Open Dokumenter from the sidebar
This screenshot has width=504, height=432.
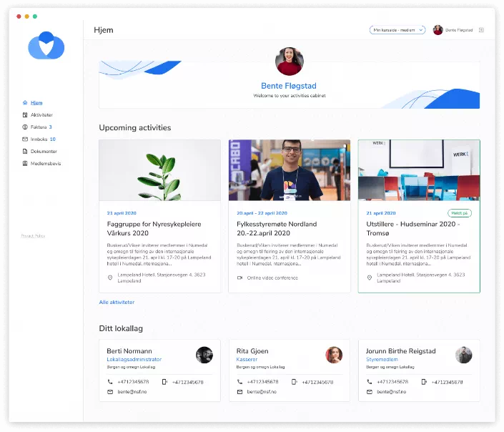[44, 151]
